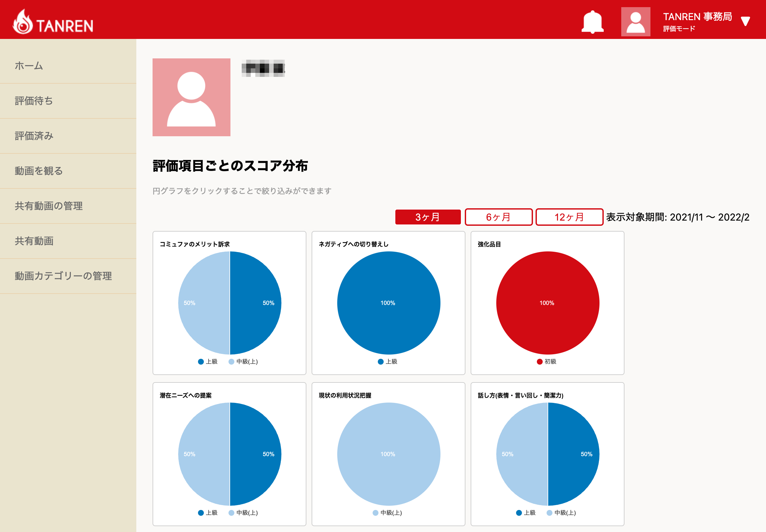Screen dimensions: 766x532
Task: Open ホーム in the sidebar
Action: pos(29,66)
